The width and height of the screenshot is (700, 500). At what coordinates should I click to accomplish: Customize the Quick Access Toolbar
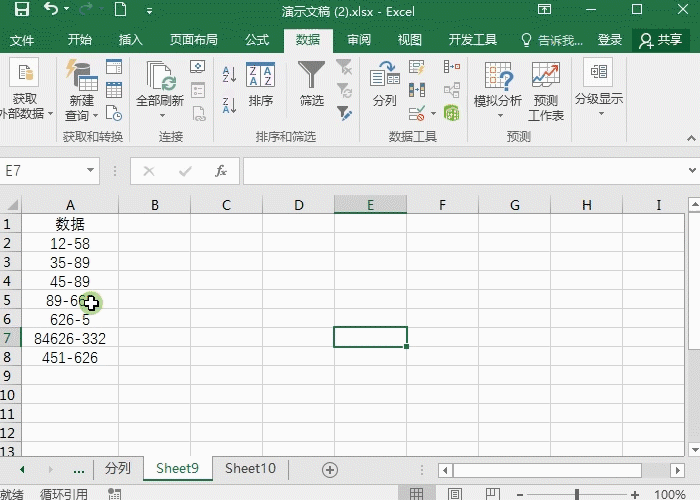150,11
